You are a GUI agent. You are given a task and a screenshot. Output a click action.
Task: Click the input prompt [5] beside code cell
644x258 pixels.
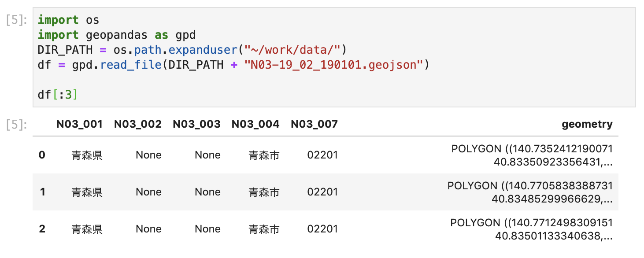pos(17,20)
